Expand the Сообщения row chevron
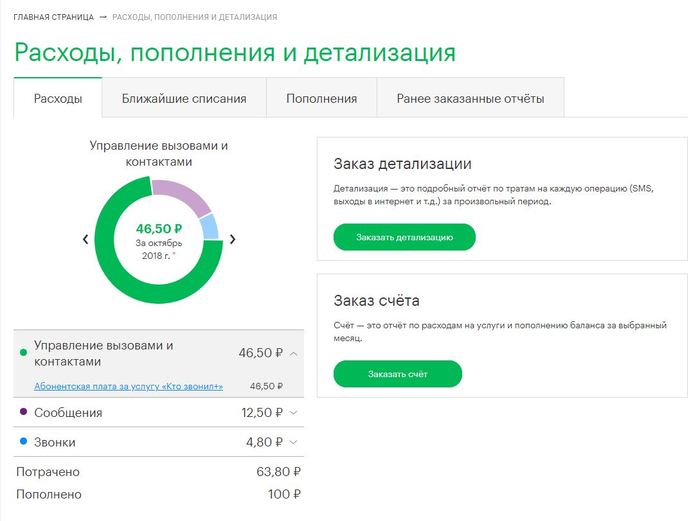 293,413
